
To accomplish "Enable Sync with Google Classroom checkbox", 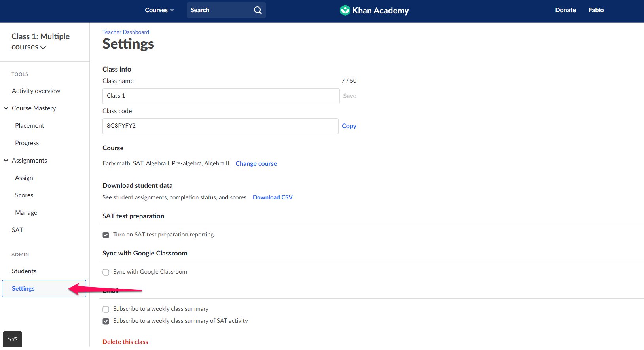I will pyautogui.click(x=106, y=272).
